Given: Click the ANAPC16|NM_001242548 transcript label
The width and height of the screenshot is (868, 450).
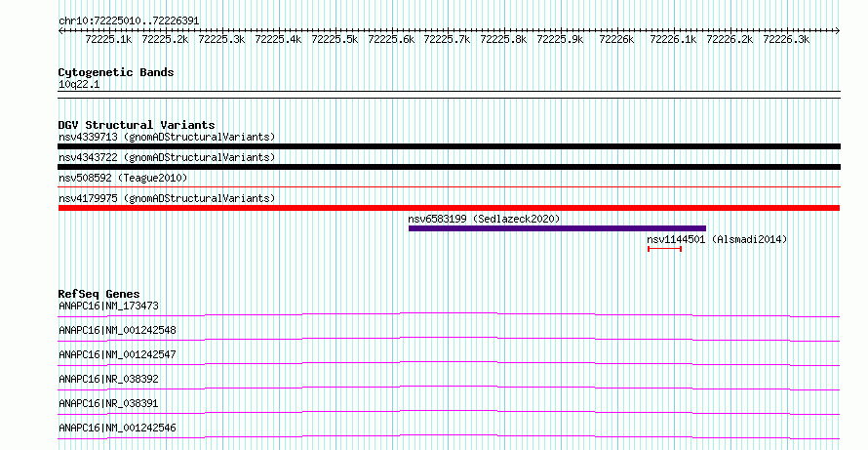Looking at the screenshot, I should coord(117,330).
